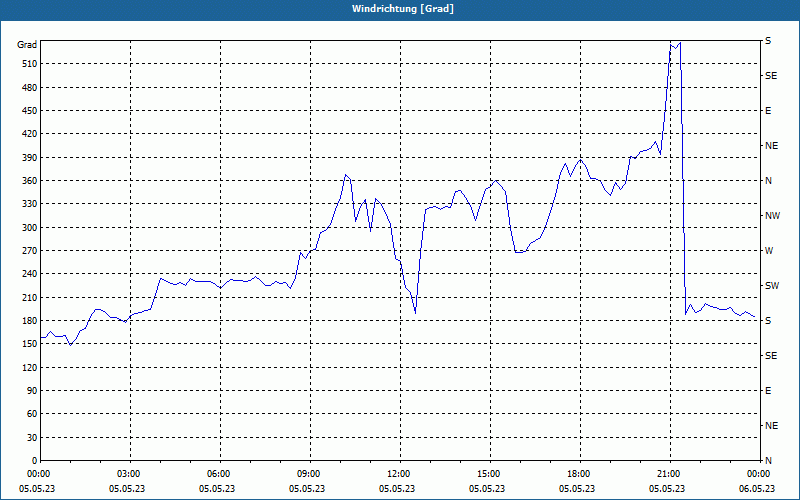Click the 15:00 time label

490,474
